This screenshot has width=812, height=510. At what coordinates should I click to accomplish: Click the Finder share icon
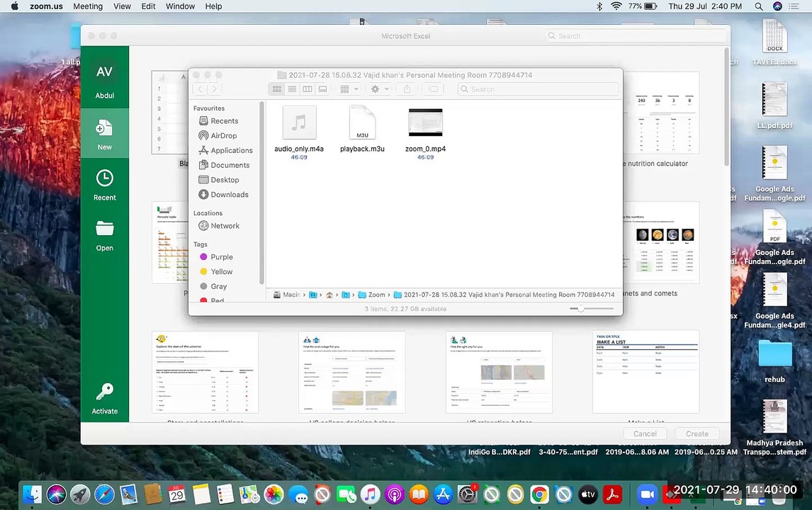pyautogui.click(x=407, y=89)
